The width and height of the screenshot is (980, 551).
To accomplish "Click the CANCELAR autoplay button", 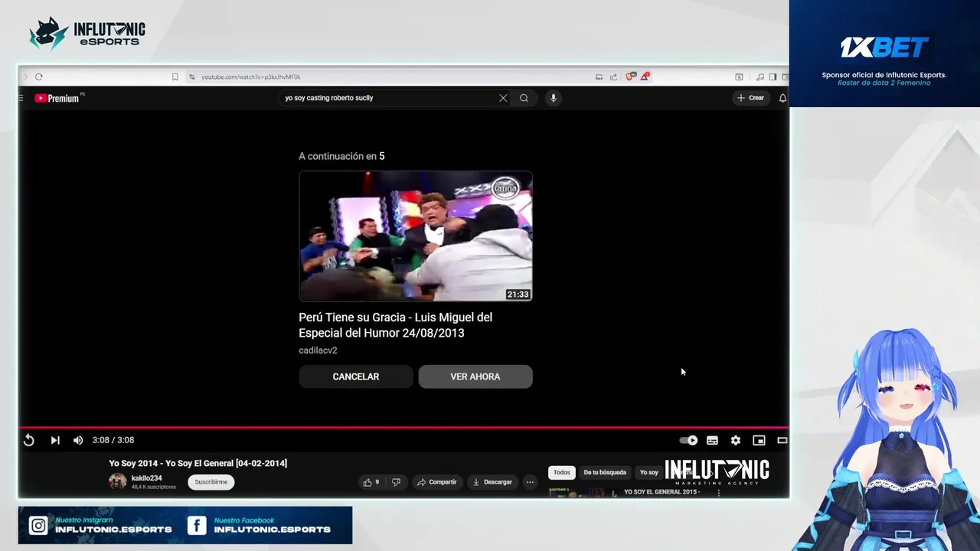I will pyautogui.click(x=356, y=377).
